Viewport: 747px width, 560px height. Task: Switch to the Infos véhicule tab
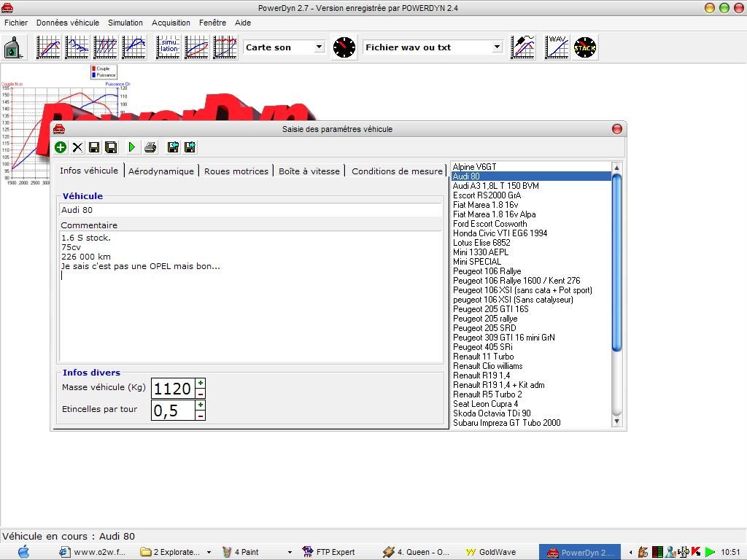point(89,171)
